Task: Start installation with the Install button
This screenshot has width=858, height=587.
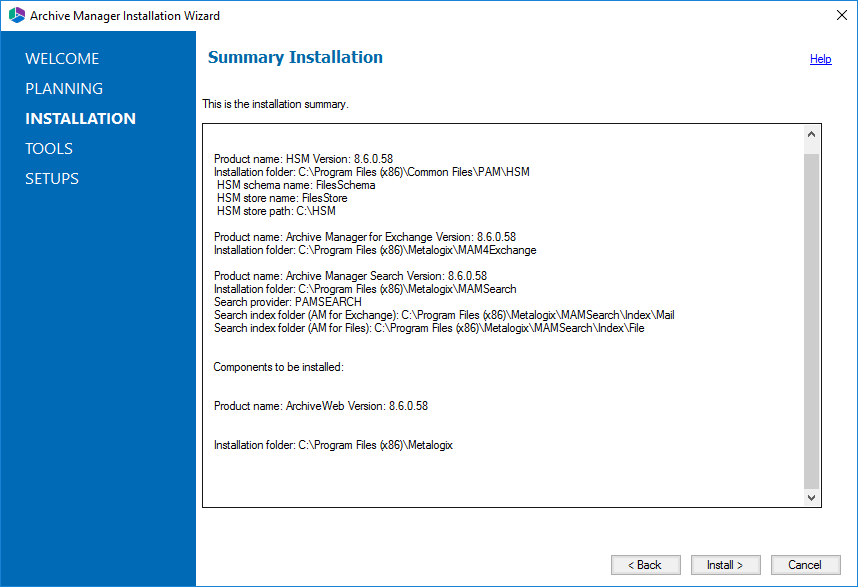Action: coord(726,565)
